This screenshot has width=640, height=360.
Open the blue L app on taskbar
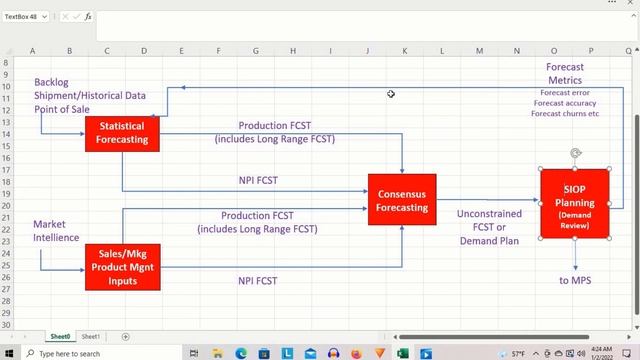[287, 353]
